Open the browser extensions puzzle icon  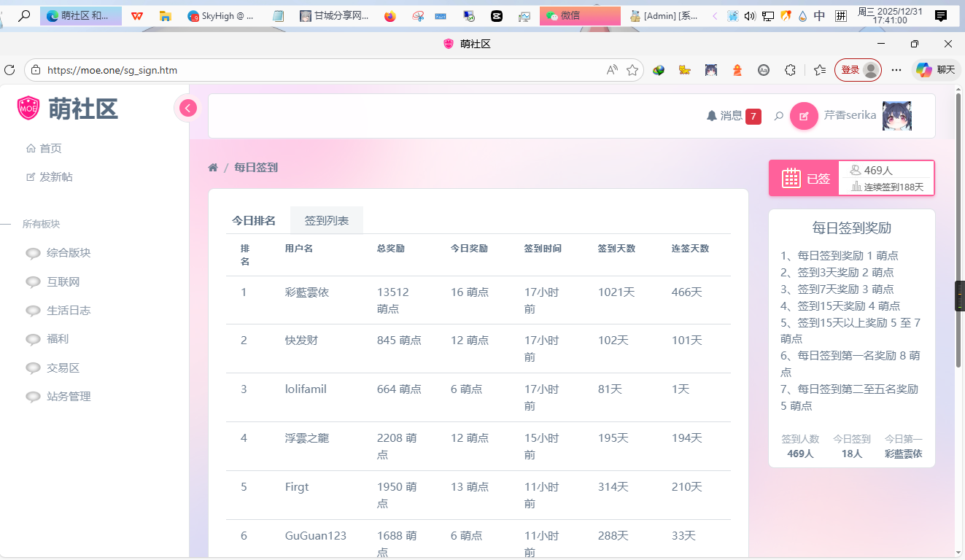coord(790,70)
